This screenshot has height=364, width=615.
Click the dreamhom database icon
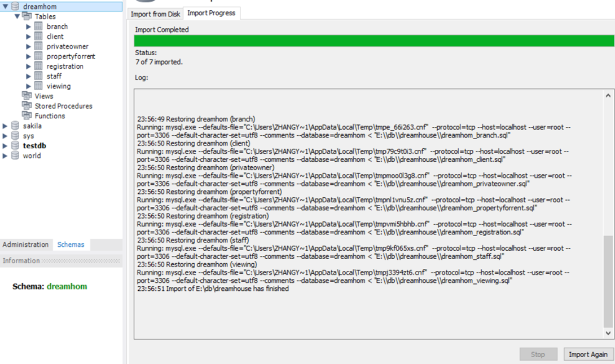click(15, 6)
